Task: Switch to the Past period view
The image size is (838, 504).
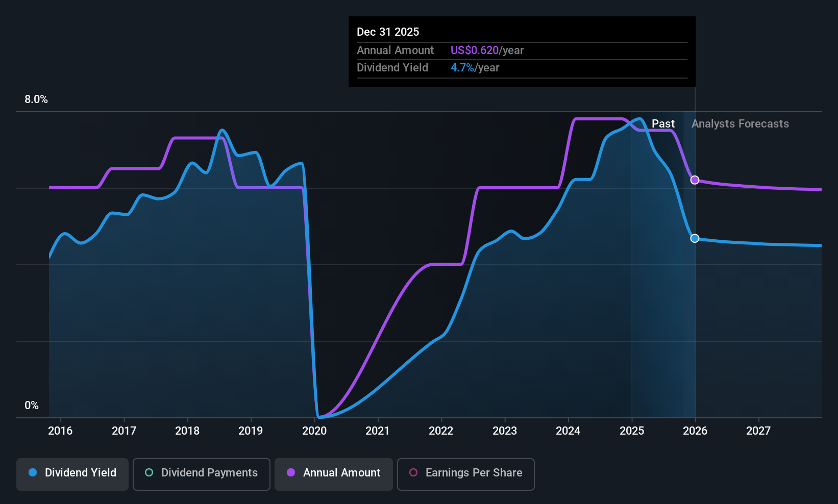Action: pos(663,123)
